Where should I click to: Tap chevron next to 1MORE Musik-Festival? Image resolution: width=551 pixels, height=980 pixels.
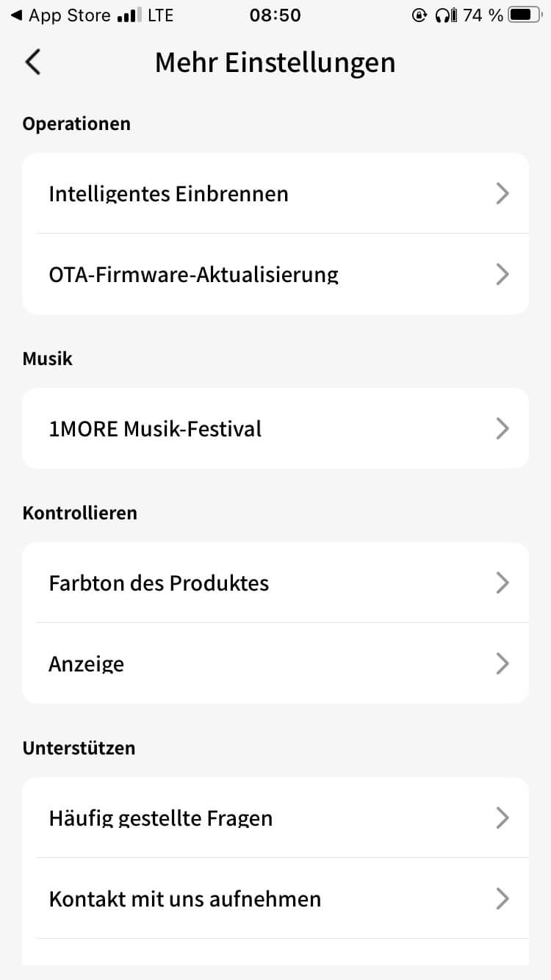[x=503, y=429]
